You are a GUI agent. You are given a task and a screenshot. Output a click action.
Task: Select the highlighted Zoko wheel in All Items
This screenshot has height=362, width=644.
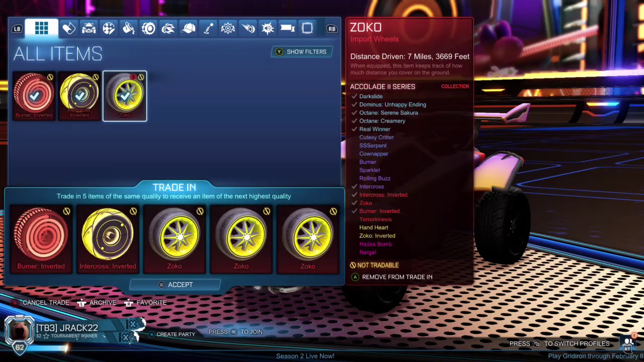pos(125,96)
